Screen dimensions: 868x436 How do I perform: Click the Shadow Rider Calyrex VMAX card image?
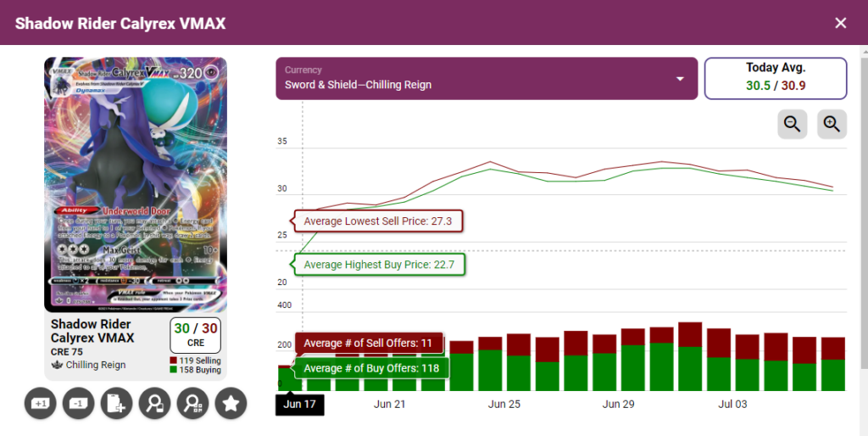(x=136, y=185)
